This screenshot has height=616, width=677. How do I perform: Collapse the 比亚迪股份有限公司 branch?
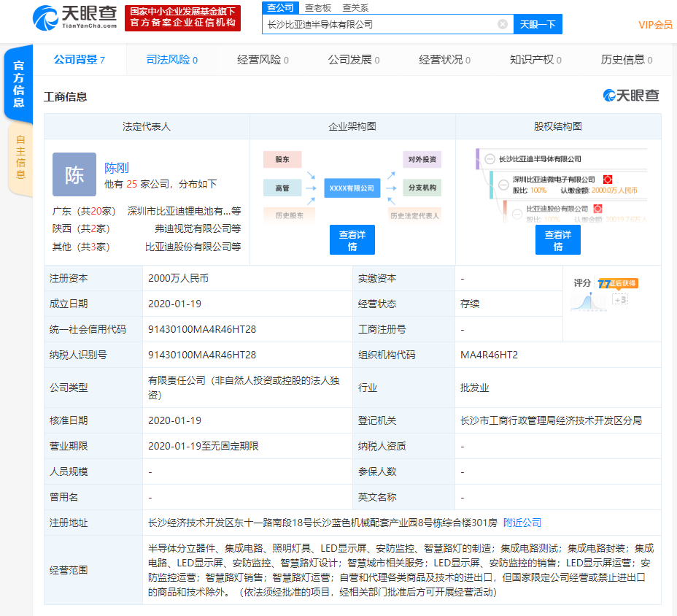(518, 215)
